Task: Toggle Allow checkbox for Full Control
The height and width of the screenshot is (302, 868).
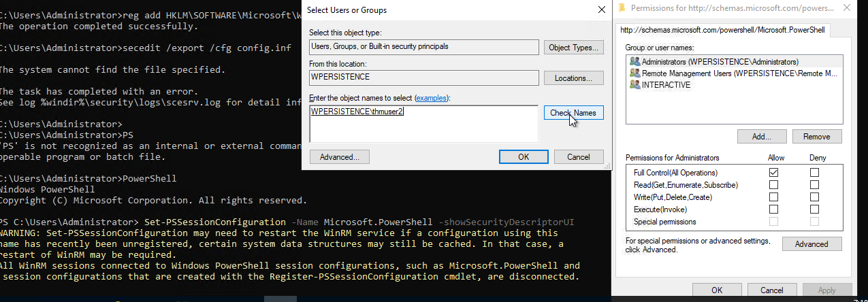Action: (774, 173)
